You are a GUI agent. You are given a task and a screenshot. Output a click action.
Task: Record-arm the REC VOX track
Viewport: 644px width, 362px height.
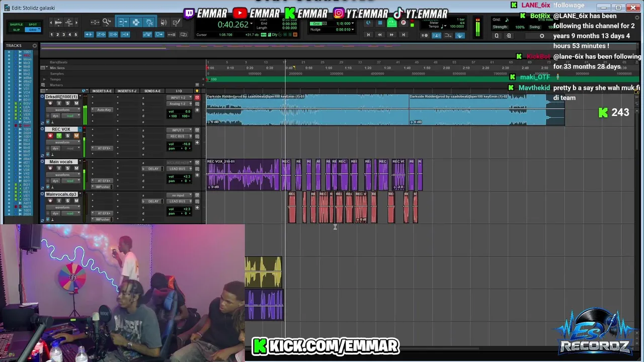(x=50, y=136)
